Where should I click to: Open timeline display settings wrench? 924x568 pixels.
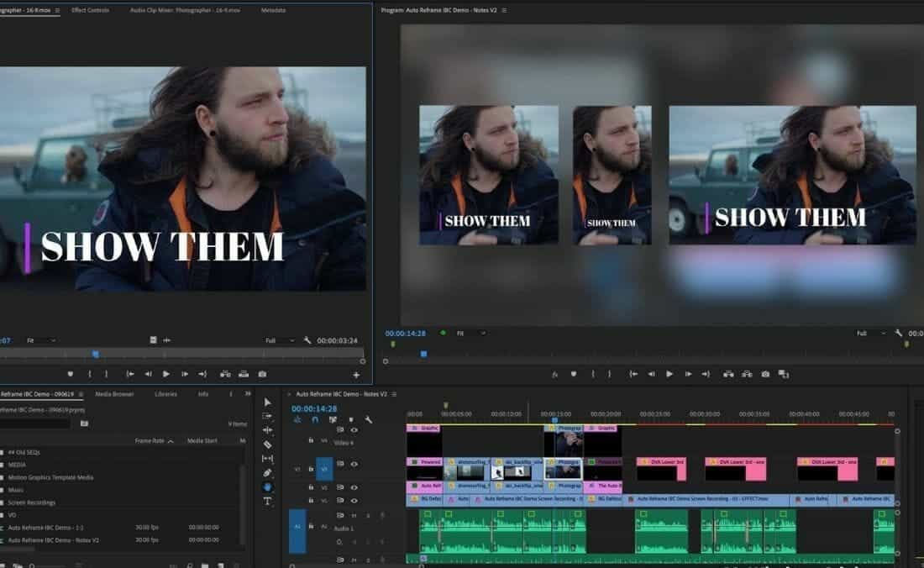[x=369, y=419]
